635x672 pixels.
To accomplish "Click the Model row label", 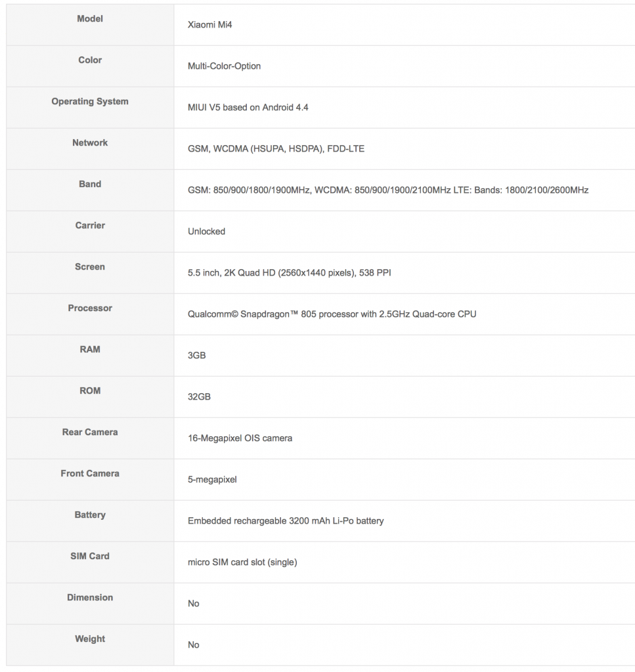I will pos(90,19).
